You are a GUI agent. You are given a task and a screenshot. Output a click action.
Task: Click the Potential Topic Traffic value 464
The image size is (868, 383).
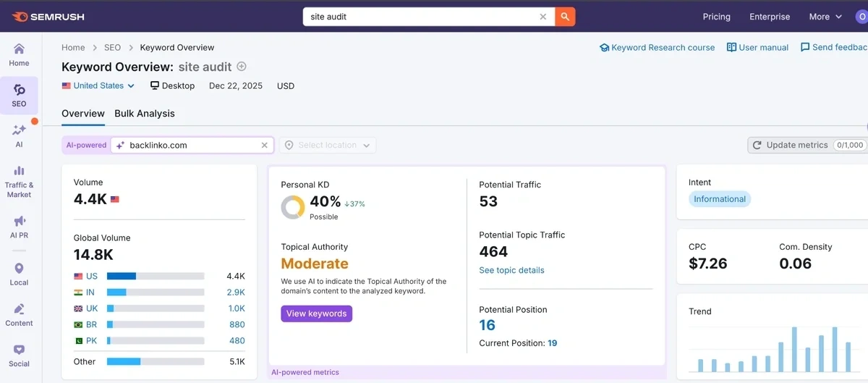pyautogui.click(x=493, y=252)
